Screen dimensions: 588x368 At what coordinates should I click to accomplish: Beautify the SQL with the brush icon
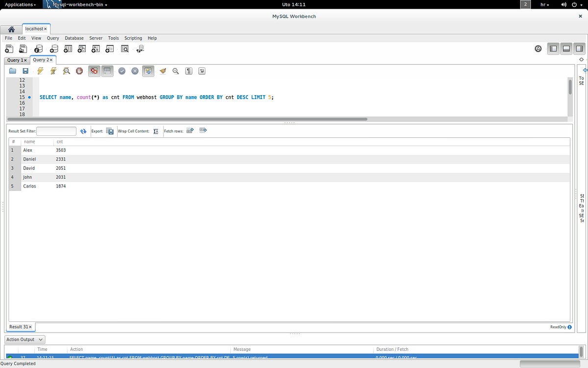163,71
